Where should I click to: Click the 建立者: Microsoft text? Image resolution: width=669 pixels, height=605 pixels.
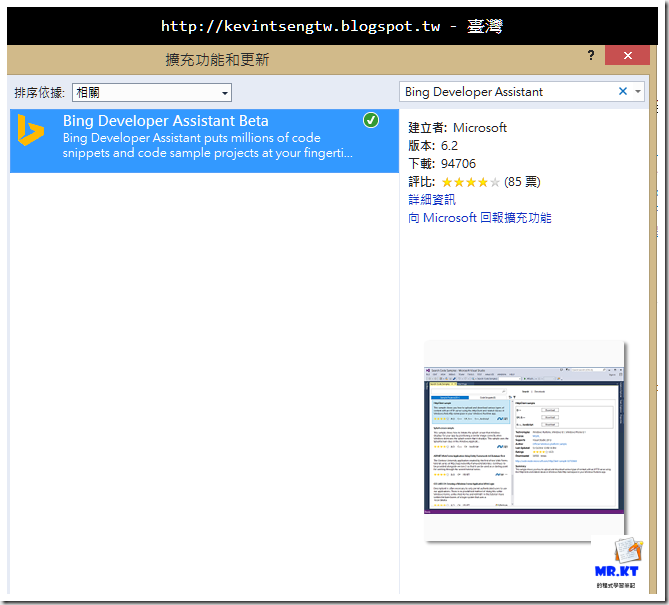click(x=457, y=128)
